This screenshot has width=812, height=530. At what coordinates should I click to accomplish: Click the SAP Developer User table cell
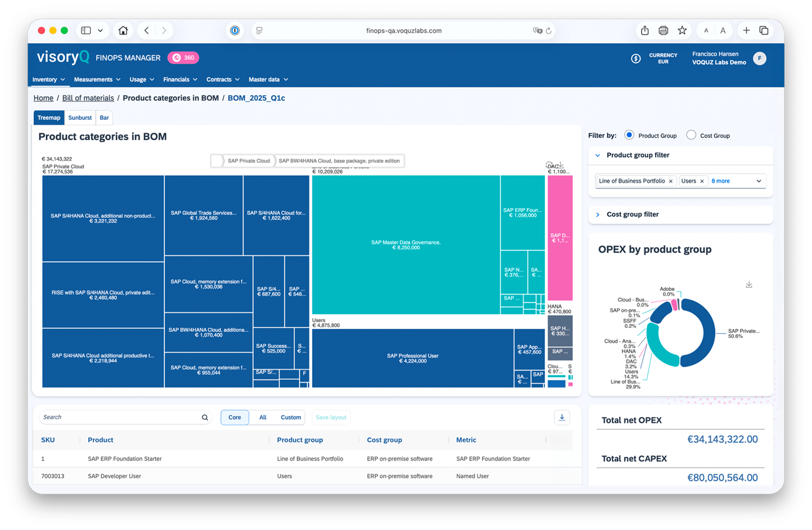[114, 477]
